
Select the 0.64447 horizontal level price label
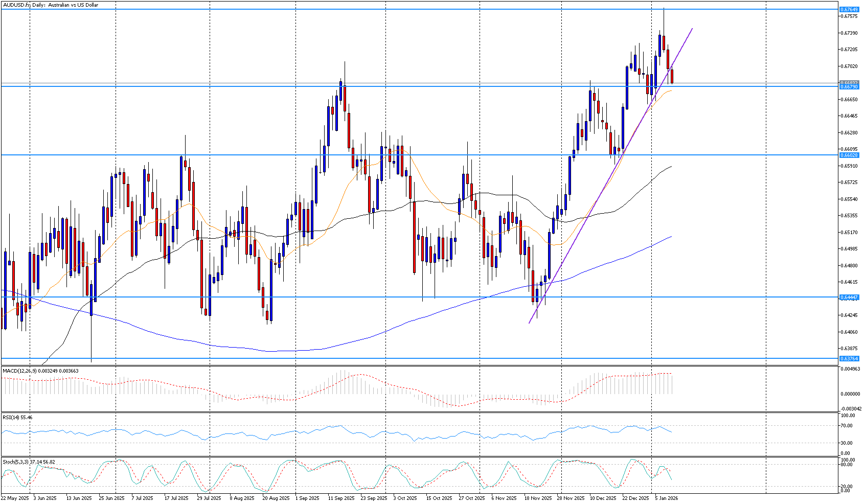tap(849, 297)
